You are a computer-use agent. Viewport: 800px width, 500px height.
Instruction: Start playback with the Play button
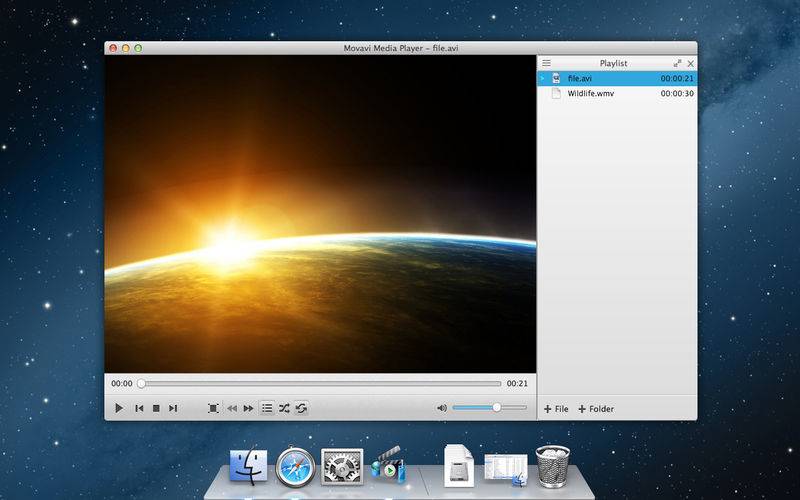click(x=119, y=408)
